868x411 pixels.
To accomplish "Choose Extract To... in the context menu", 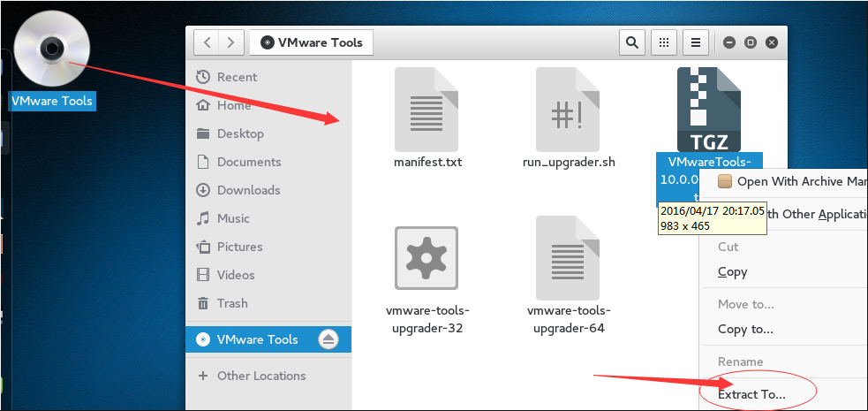I will pyautogui.click(x=786, y=395).
